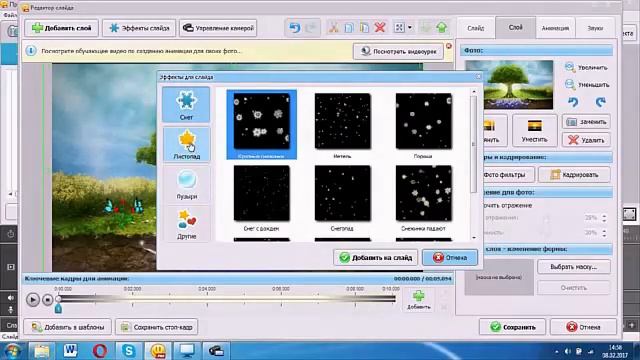640x360 pixels.
Task: Click the Добавить слой button
Action: pos(61,28)
